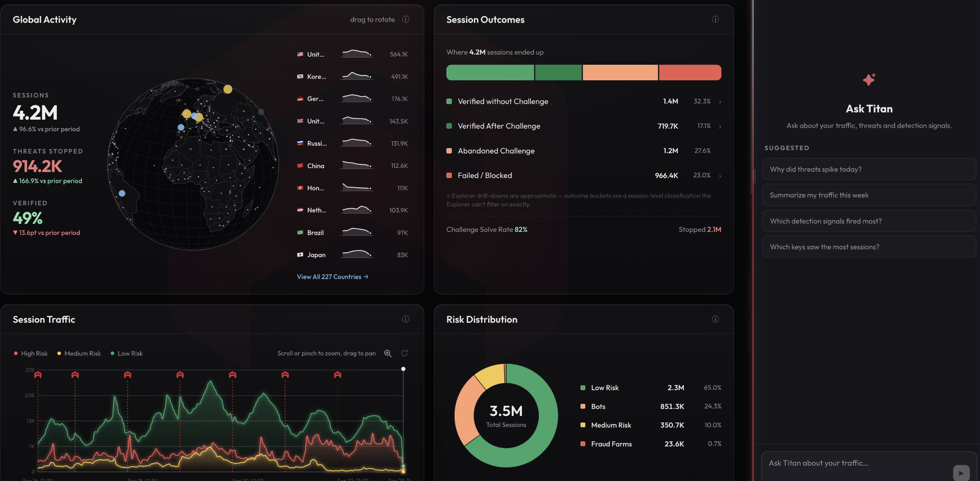Click the Bots legend entry in Risk Distribution
This screenshot has height=481, width=980.
click(x=650, y=407)
